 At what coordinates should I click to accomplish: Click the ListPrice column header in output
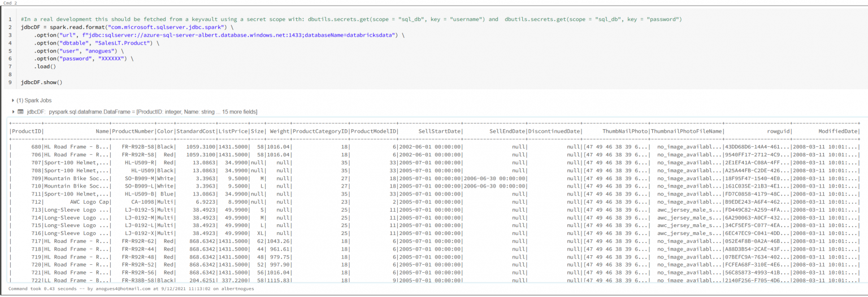click(233, 132)
